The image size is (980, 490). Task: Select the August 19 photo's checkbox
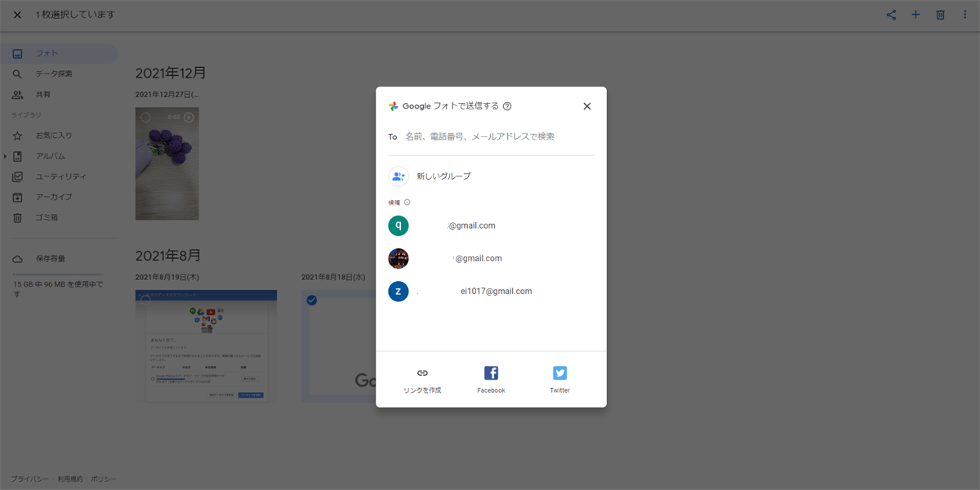145,300
